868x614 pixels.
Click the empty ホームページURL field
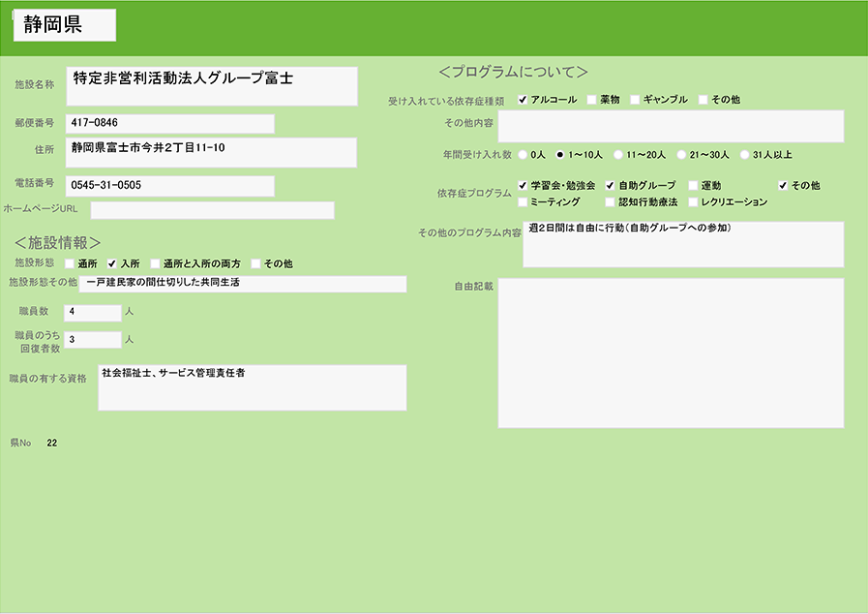tap(212, 210)
